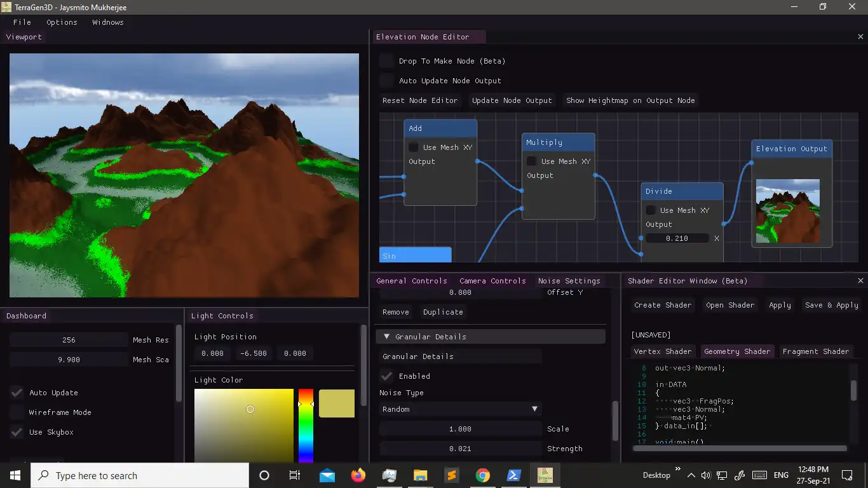Screen dimensions: 868x488
Task: Check Use Mesh XY on the Add node
Action: click(413, 147)
